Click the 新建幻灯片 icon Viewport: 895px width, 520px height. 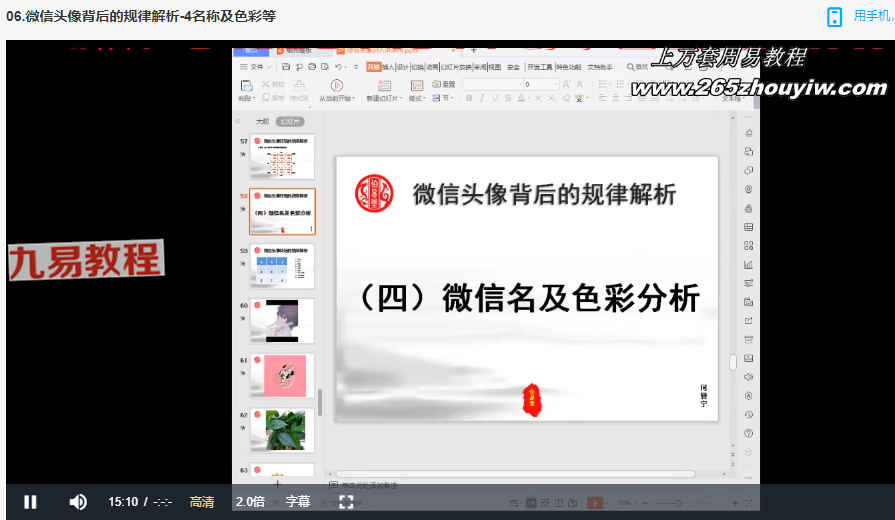click(x=384, y=86)
